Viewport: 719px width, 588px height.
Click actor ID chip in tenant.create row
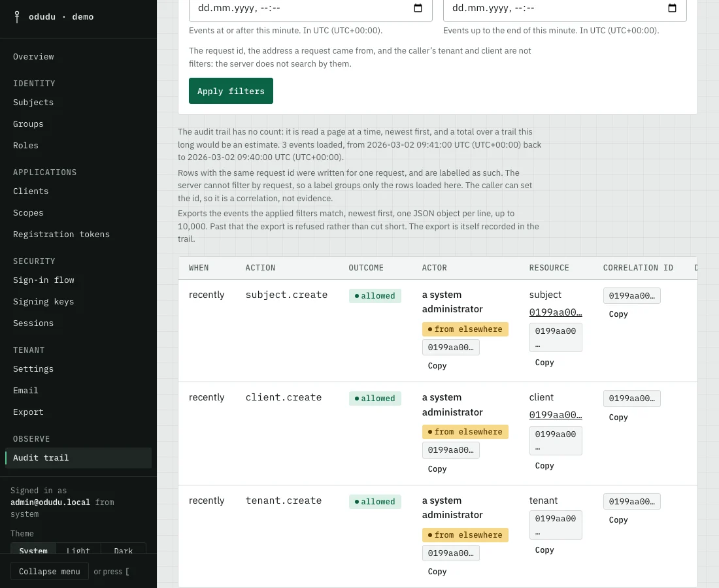coord(451,553)
